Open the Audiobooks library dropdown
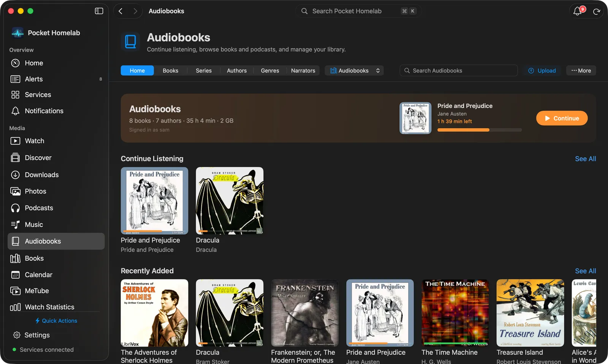Screen dimensions: 608x364 [354, 71]
